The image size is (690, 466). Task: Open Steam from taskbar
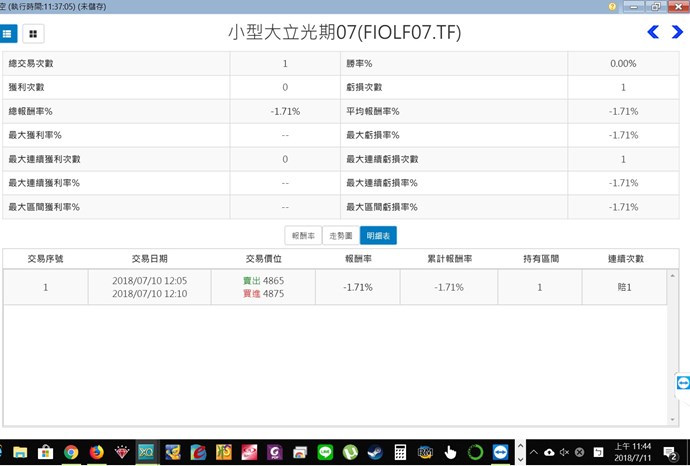tap(375, 452)
